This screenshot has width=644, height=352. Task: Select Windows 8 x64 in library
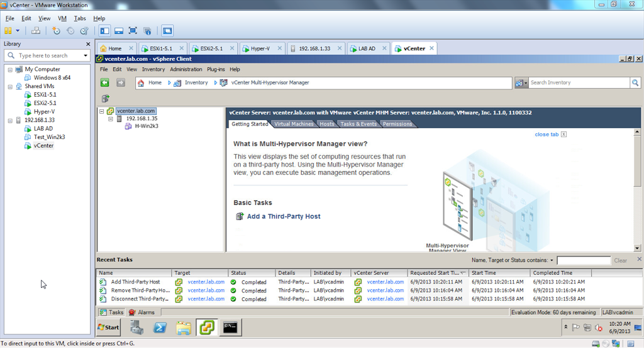pos(52,77)
